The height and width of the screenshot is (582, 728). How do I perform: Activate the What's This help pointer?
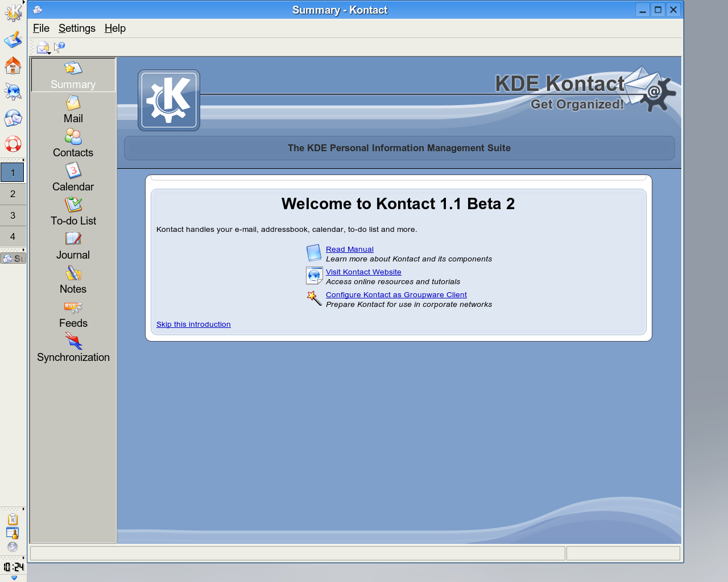[59, 47]
